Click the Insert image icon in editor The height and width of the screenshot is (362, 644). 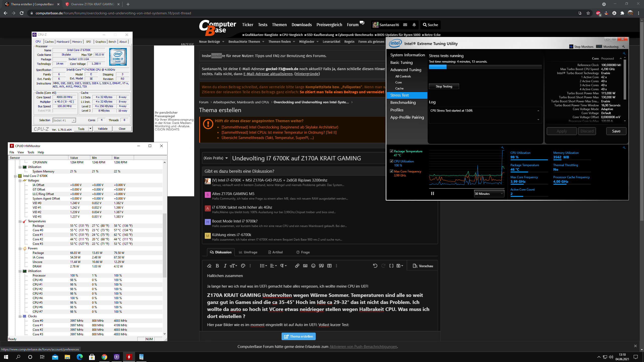coord(305,266)
